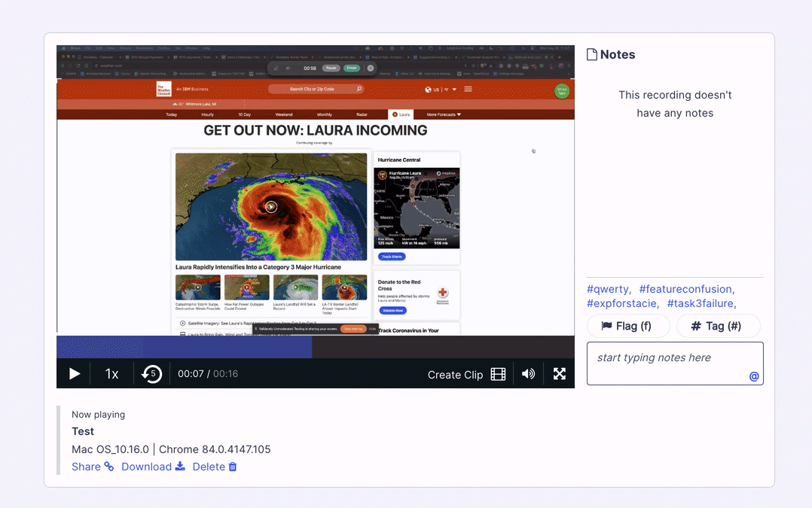Click the @ mention icon in notes field
The image size is (812, 508).
[754, 376]
